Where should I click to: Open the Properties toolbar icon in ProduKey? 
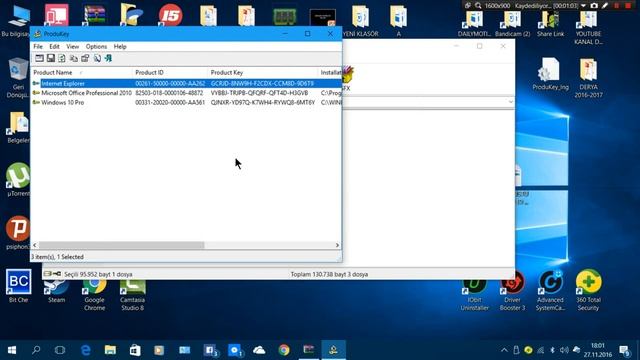point(85,58)
